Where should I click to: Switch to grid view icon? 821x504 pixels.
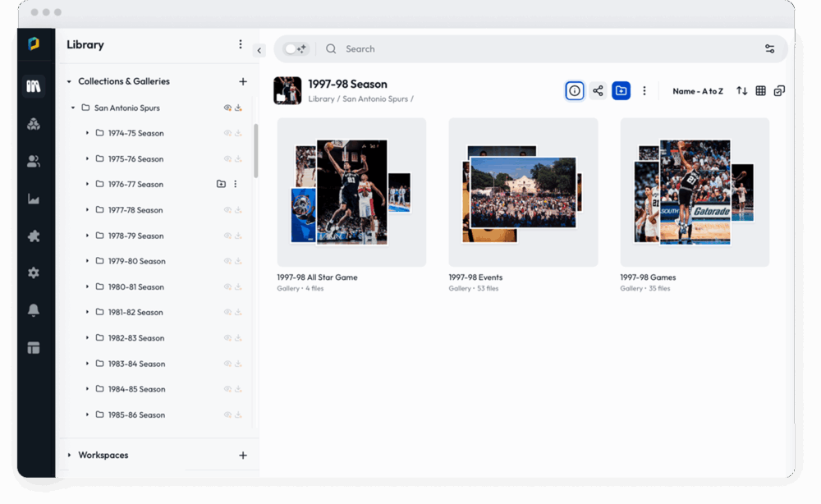click(x=761, y=91)
